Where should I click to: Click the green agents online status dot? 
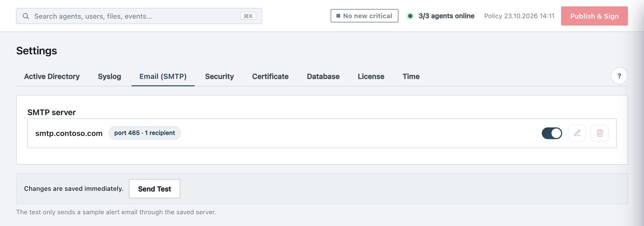(x=410, y=16)
